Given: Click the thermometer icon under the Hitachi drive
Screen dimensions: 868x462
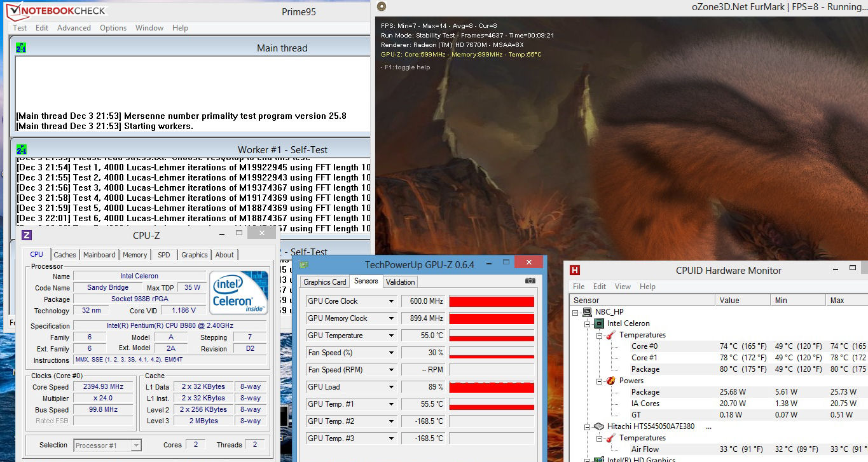Looking at the screenshot, I should [611, 438].
